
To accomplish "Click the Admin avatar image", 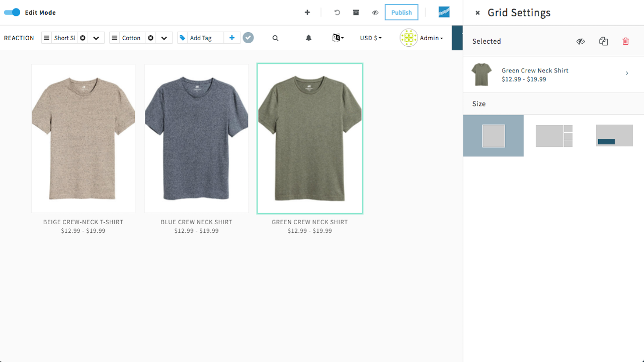I will pyautogui.click(x=409, y=38).
